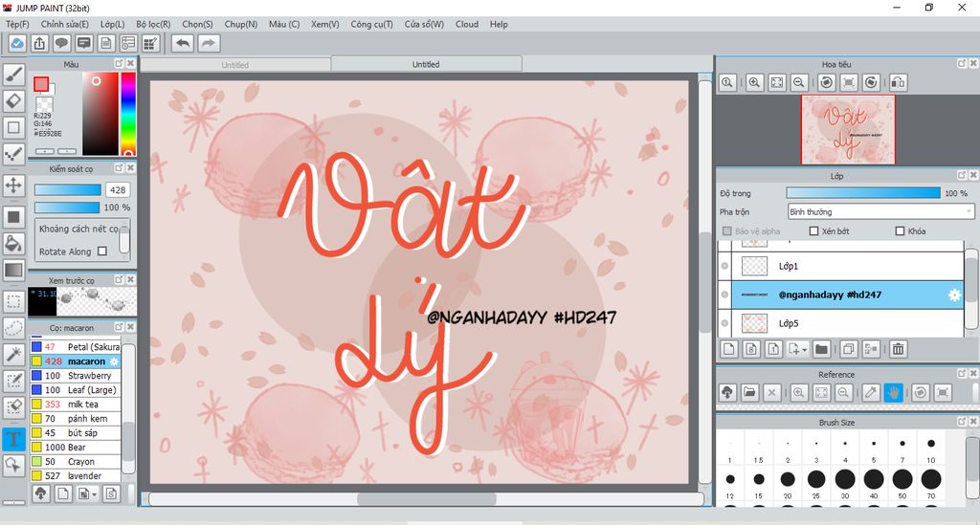The image size is (980, 525).
Task: Click the Độ trong layer opacity slider
Action: (863, 193)
